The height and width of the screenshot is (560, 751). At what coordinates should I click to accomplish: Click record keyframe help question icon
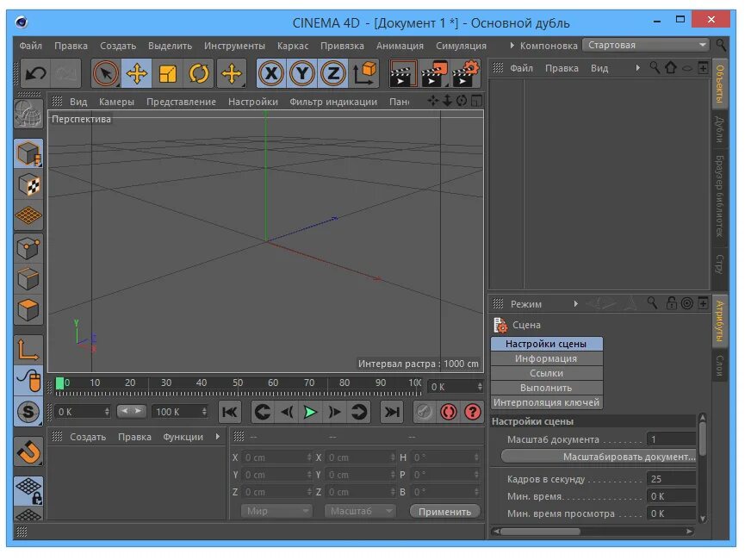pyautogui.click(x=472, y=412)
